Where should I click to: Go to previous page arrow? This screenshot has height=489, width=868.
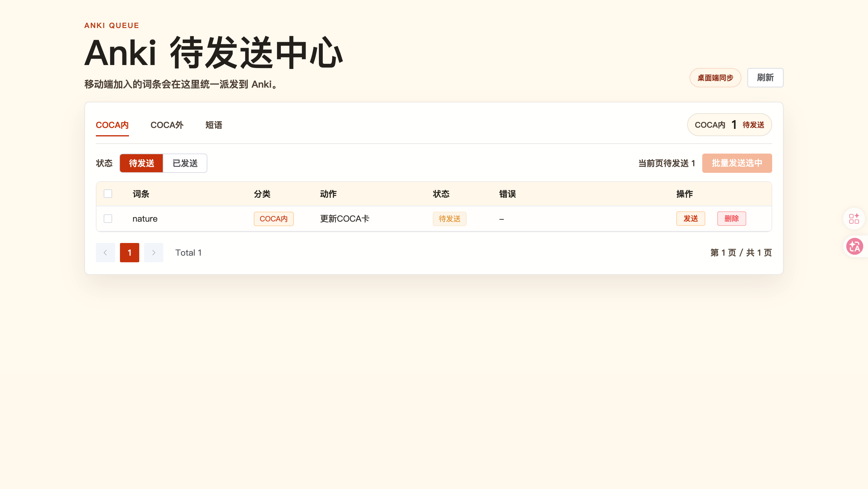click(105, 252)
